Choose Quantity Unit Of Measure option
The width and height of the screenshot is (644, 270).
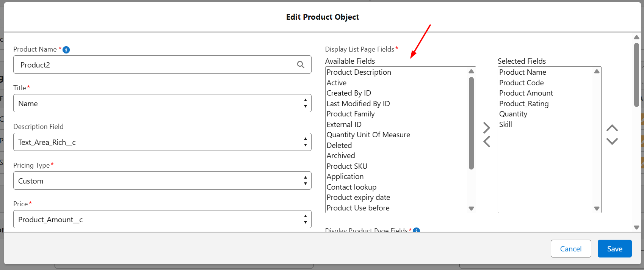368,135
